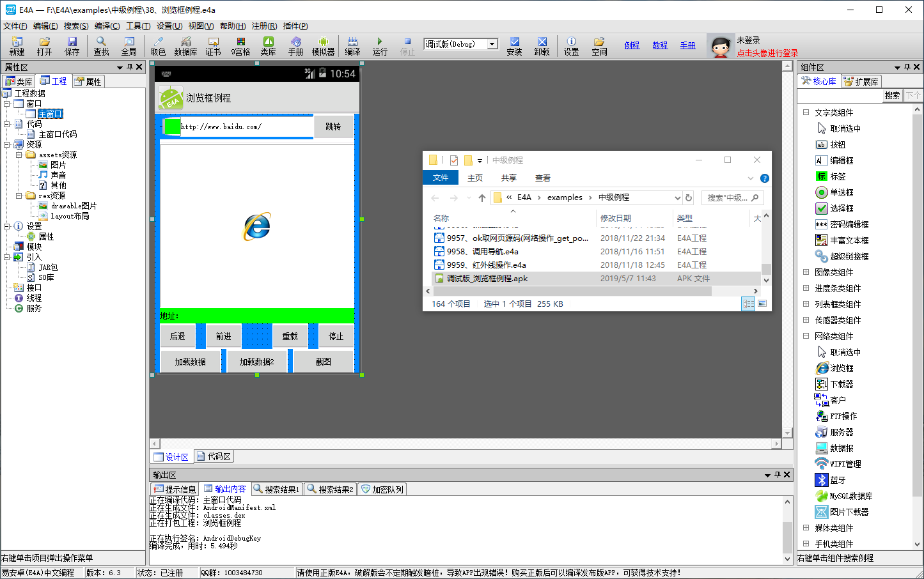Viewport: 924px width, 579px height.
Task: Select the WIFI管理 component
Action: [838, 464]
